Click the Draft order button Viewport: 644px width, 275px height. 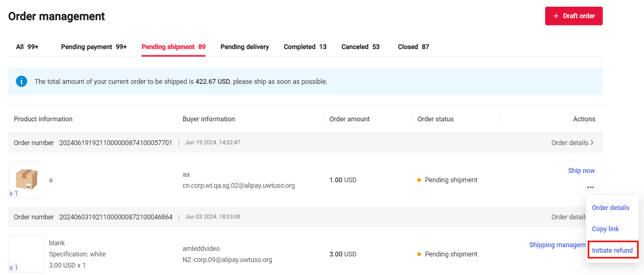tap(573, 16)
